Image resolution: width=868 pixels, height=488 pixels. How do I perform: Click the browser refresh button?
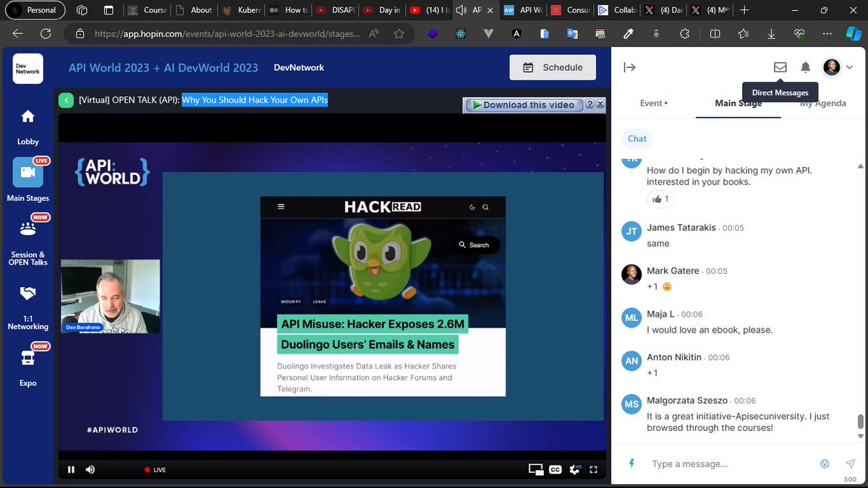pos(46,33)
